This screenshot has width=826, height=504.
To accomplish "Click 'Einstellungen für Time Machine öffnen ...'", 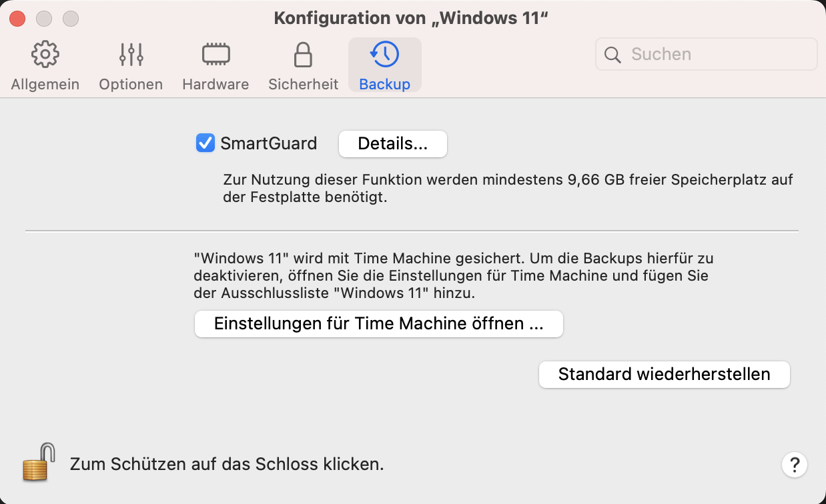I will [x=378, y=324].
